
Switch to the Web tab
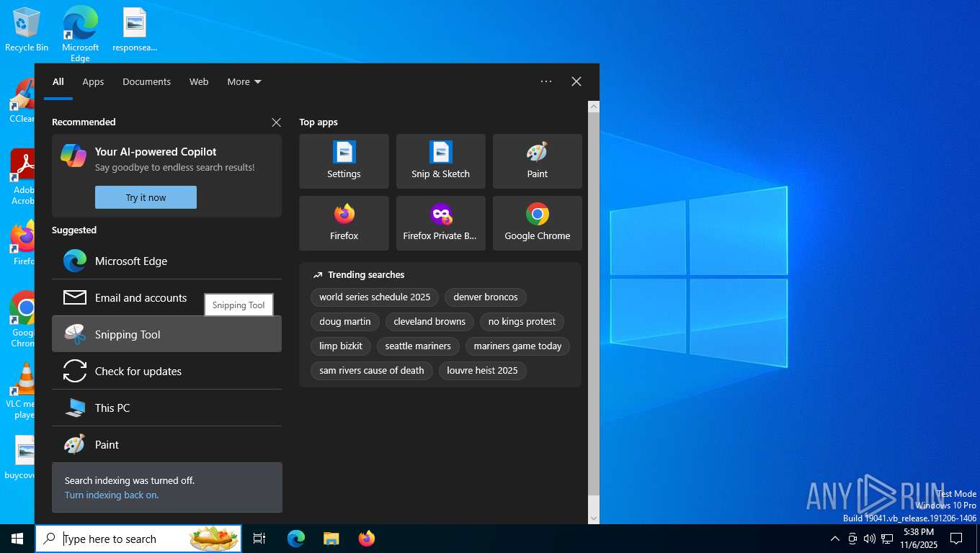(199, 81)
